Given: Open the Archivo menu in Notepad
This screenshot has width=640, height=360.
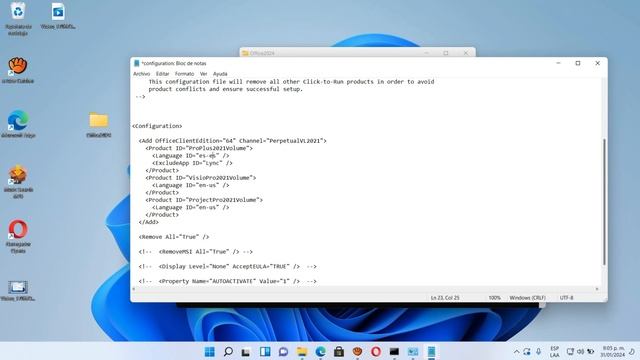Looking at the screenshot, I should click(142, 74).
